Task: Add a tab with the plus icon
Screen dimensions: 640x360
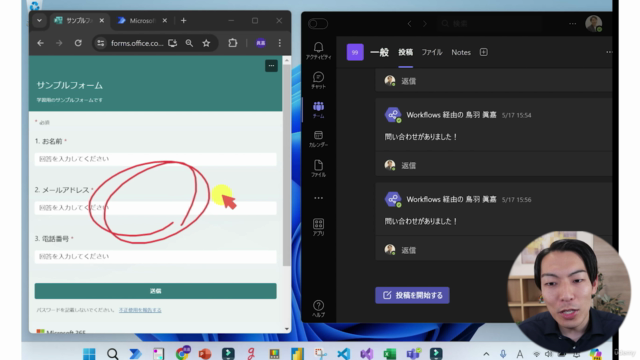Action: 484,52
